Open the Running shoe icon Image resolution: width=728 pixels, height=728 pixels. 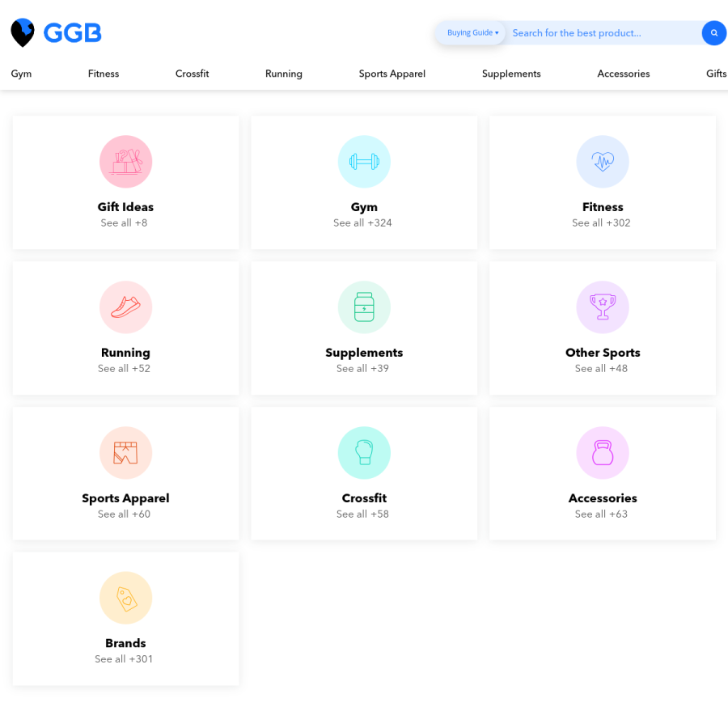pos(126,307)
